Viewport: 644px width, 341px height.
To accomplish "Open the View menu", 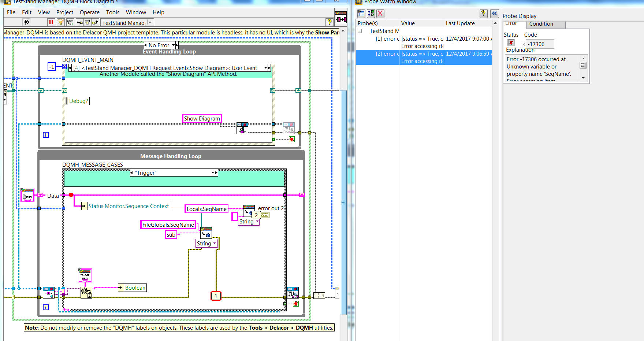I will tap(44, 12).
